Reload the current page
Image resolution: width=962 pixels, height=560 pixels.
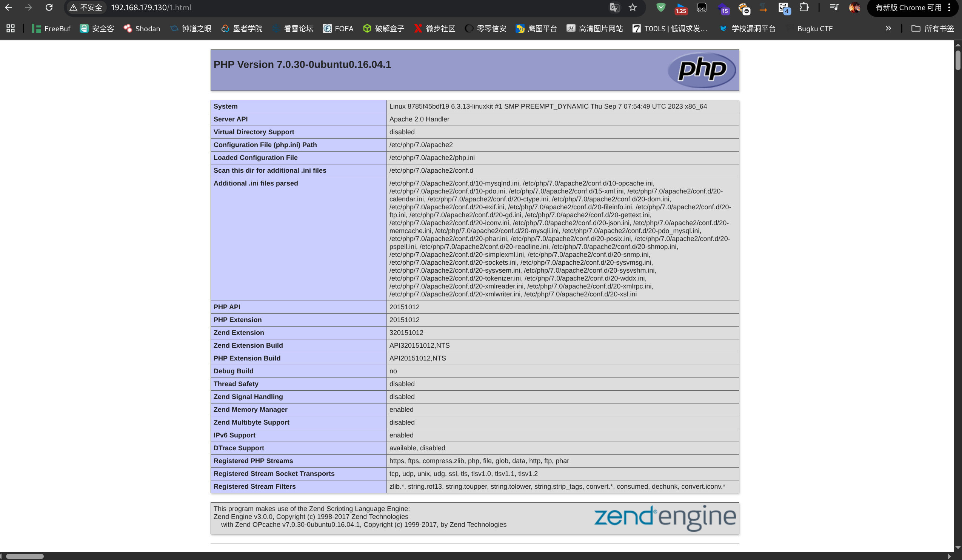coord(49,7)
